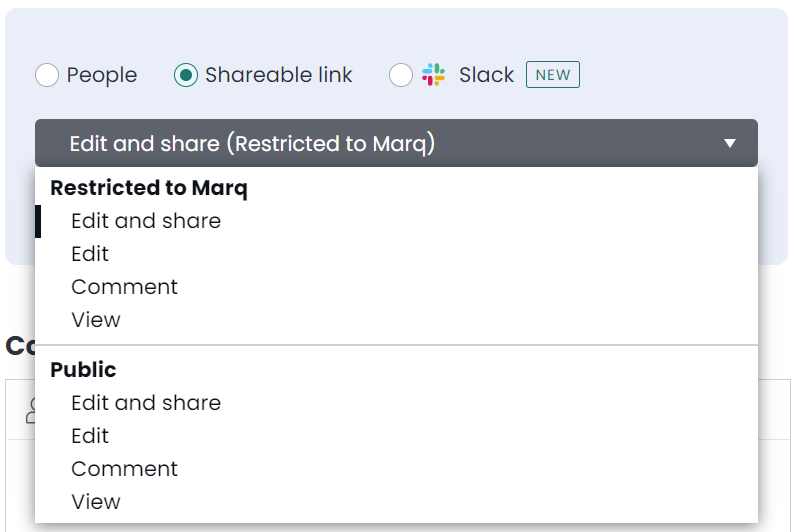The image size is (794, 532).
Task: Click the NEW badge beside Slack
Action: click(553, 74)
